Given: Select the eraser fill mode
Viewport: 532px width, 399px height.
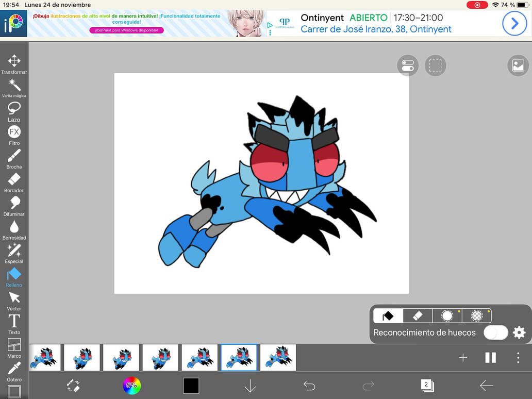Looking at the screenshot, I should [418, 316].
